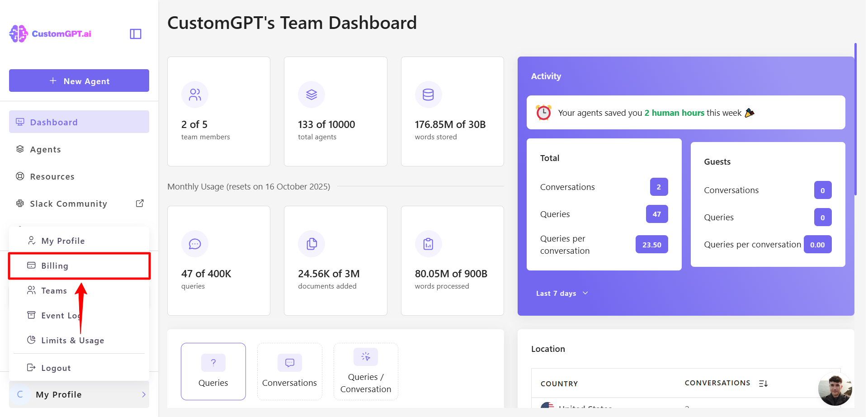Click '47 of 400K' queries text

click(206, 274)
